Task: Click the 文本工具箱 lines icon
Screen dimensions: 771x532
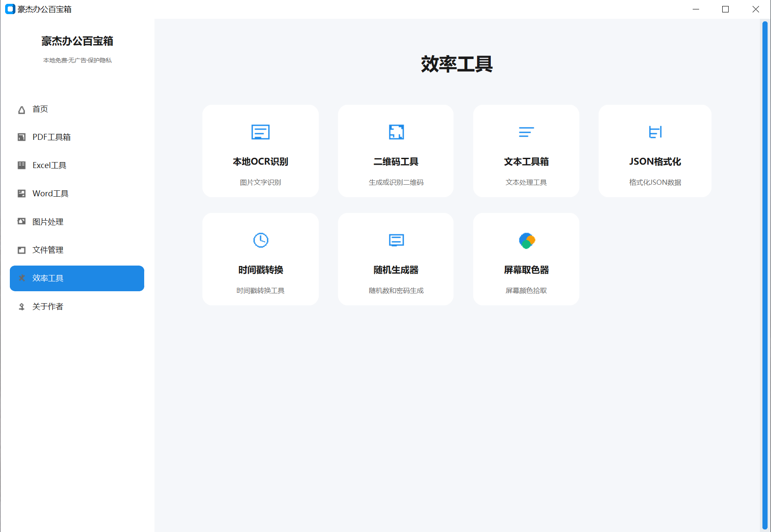Action: click(526, 132)
